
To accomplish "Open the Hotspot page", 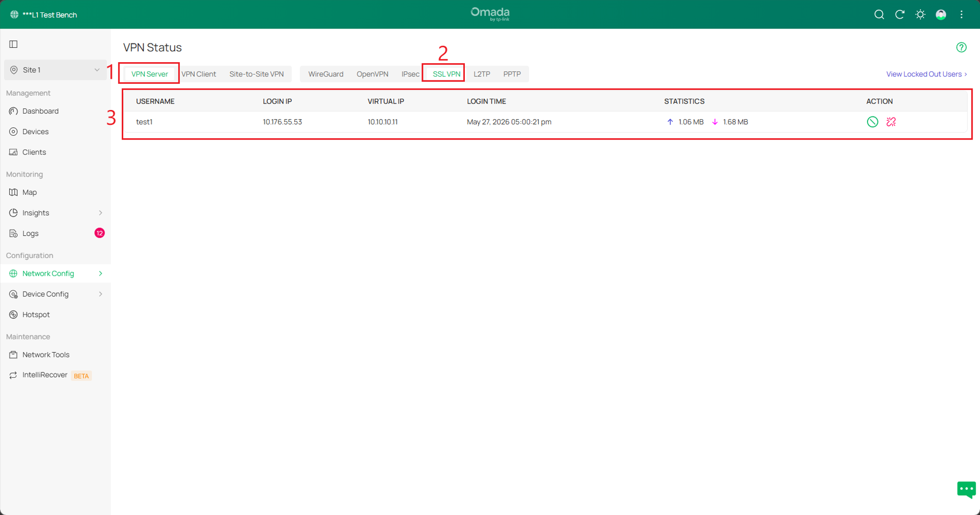I will (36, 315).
